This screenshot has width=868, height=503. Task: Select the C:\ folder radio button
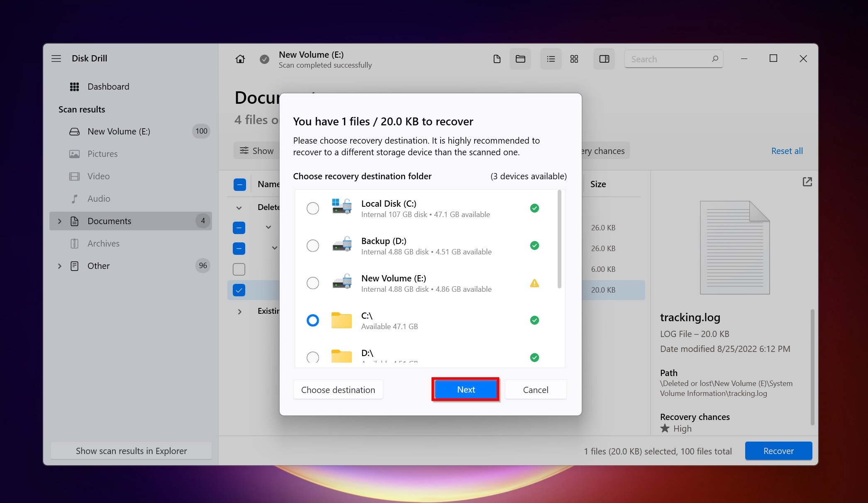click(312, 320)
